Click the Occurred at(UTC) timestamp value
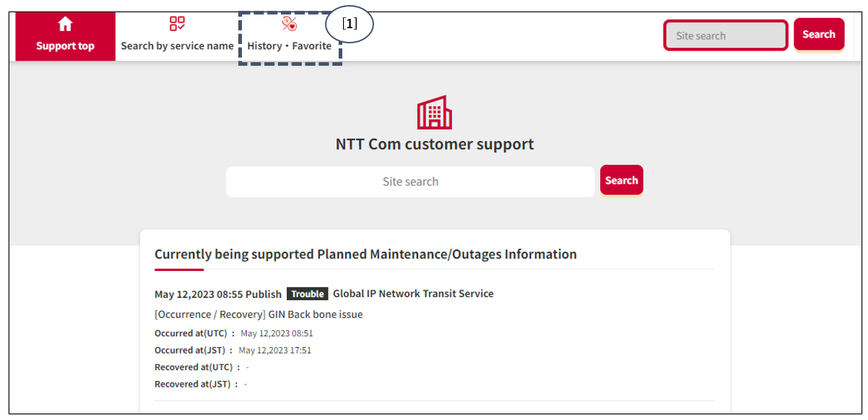868x420 pixels. [277, 333]
